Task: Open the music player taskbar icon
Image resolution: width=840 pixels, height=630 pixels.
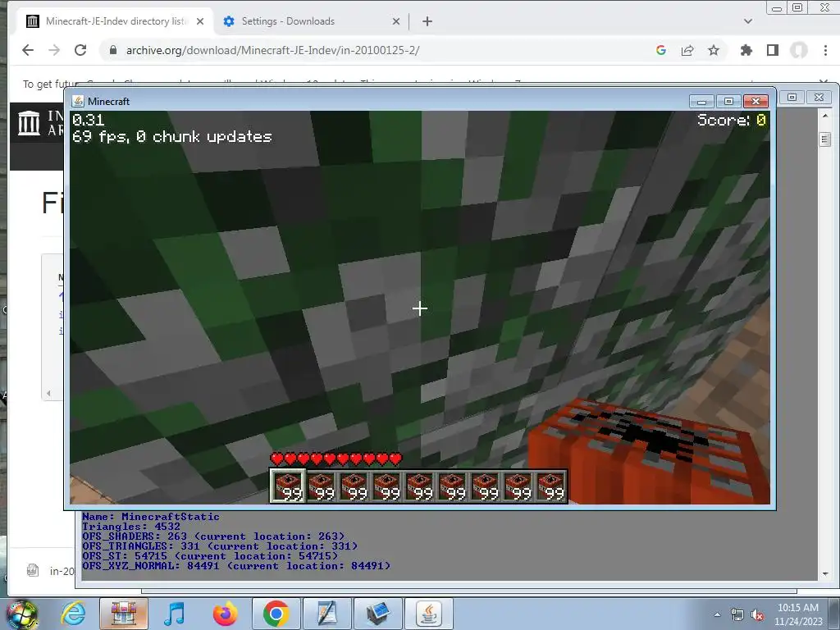Action: (175, 614)
